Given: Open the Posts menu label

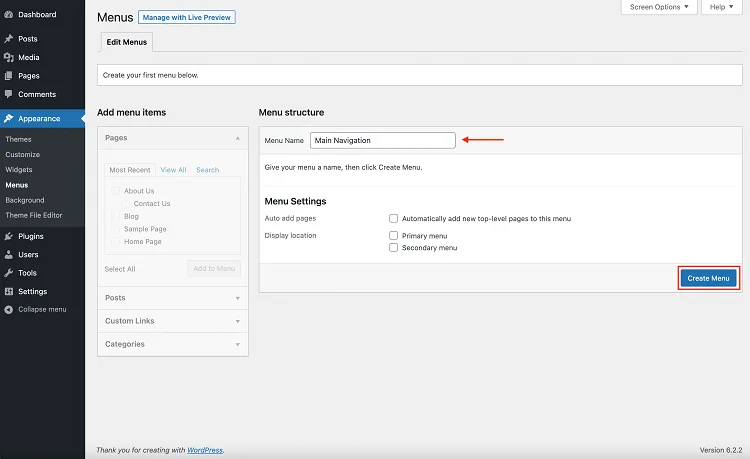Looking at the screenshot, I should pyautogui.click(x=28, y=39).
